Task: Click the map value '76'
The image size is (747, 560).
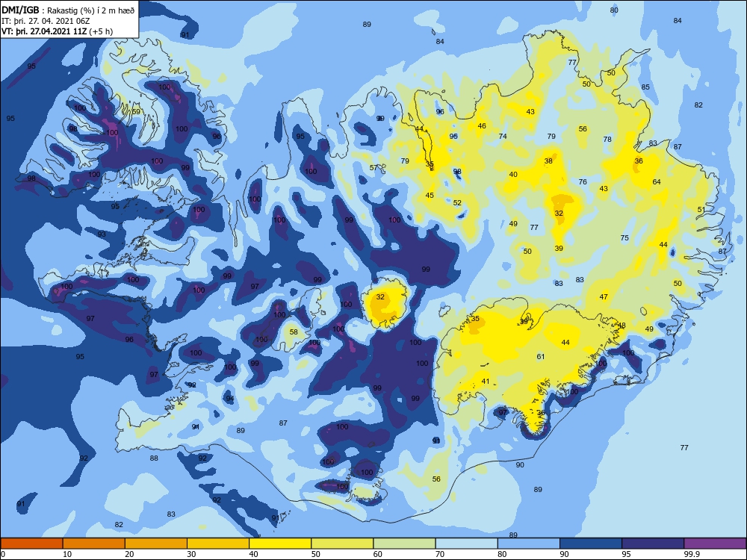Action: tap(583, 182)
